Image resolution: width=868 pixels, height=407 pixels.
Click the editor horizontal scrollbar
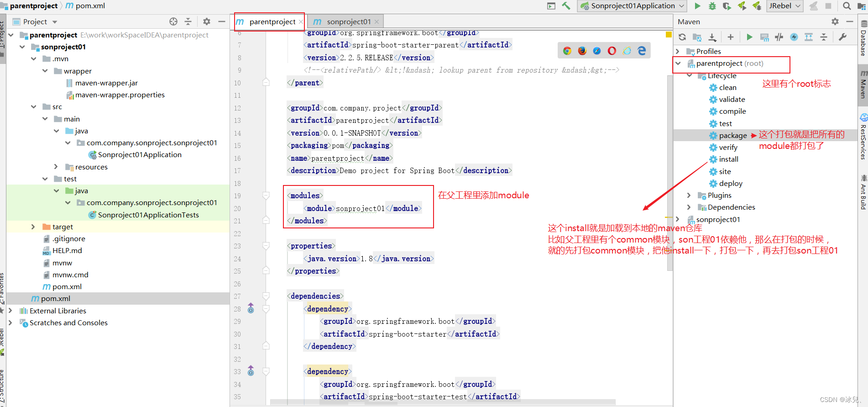pos(443,402)
